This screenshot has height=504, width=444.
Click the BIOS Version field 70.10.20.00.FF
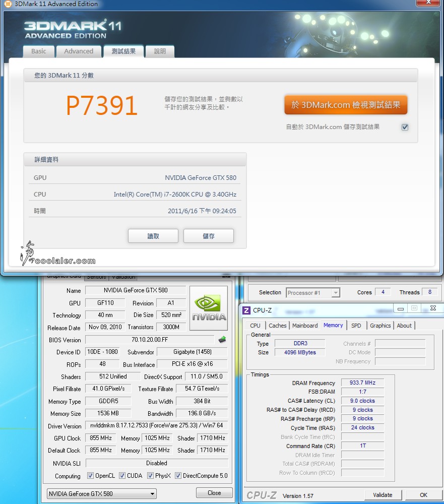click(x=150, y=340)
